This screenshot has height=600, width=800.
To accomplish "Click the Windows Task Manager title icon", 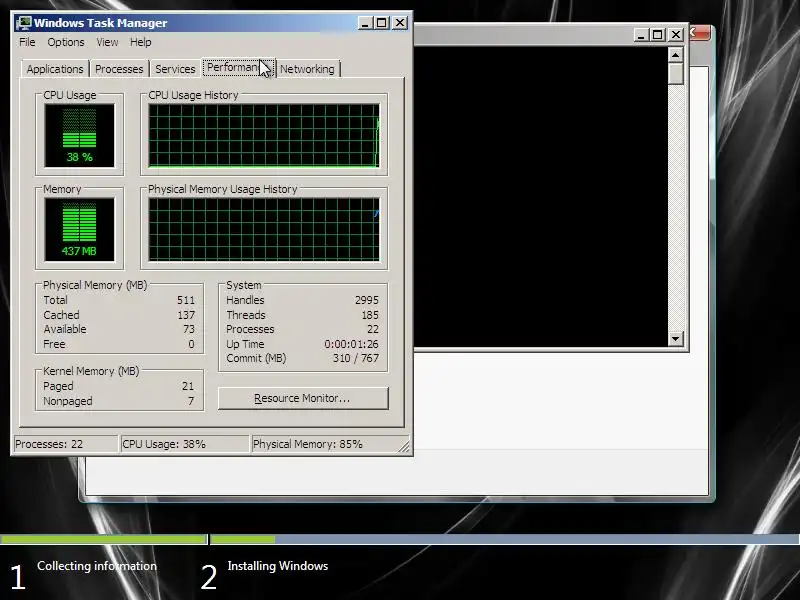I will pyautogui.click(x=23, y=23).
